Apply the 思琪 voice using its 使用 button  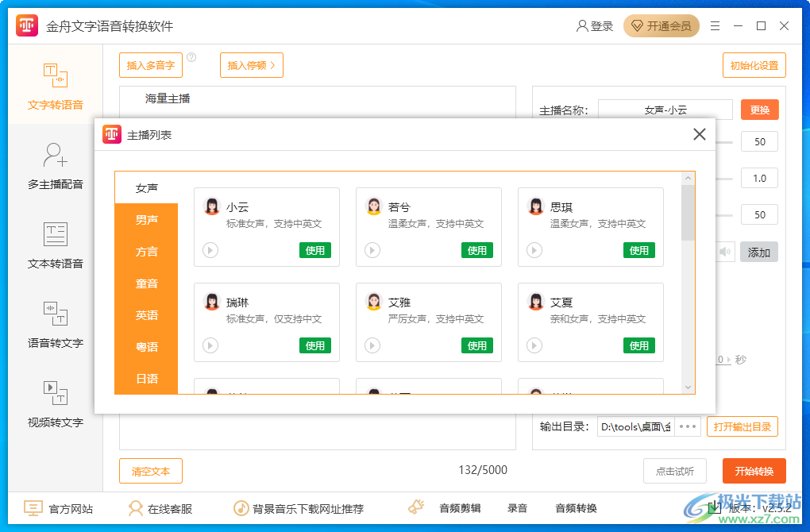click(x=638, y=249)
